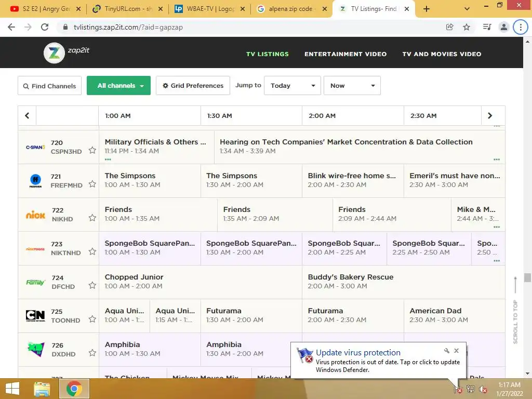The height and width of the screenshot is (399, 532).
Task: Click Find Channels button
Action: tap(49, 86)
